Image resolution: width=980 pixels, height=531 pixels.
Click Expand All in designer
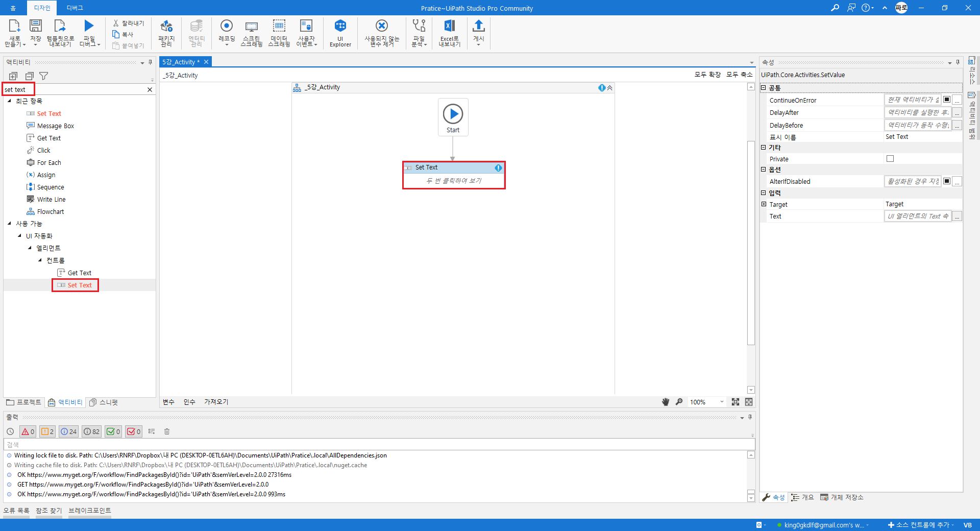[707, 75]
